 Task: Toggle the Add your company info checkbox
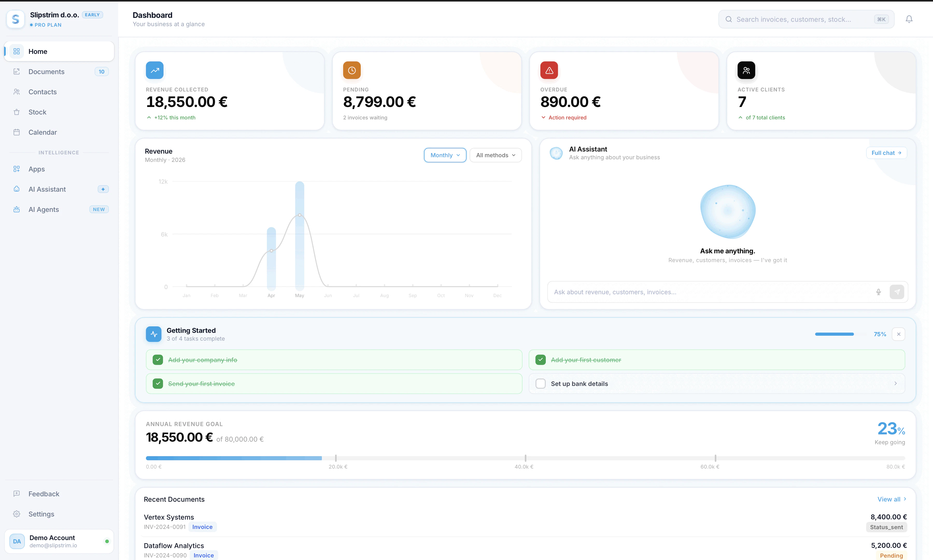[x=158, y=360]
